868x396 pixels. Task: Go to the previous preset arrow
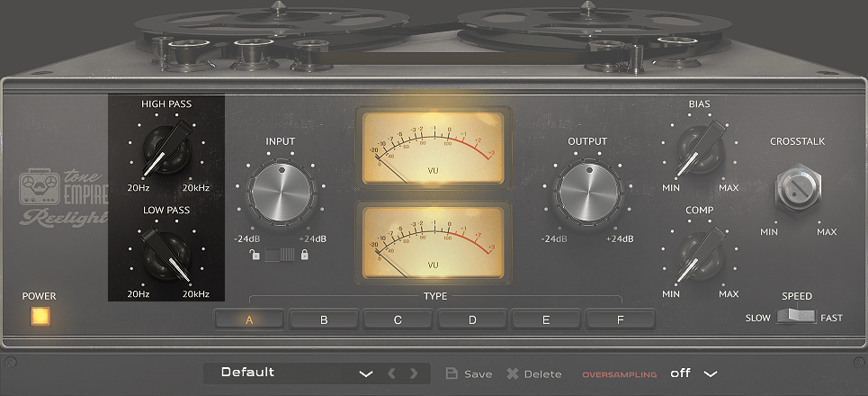point(391,373)
